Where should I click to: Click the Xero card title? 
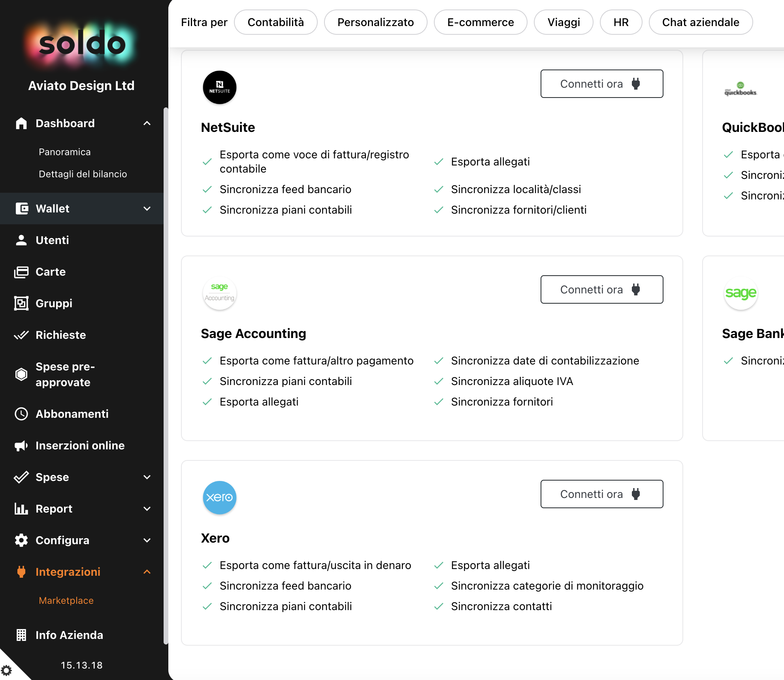[x=215, y=538]
